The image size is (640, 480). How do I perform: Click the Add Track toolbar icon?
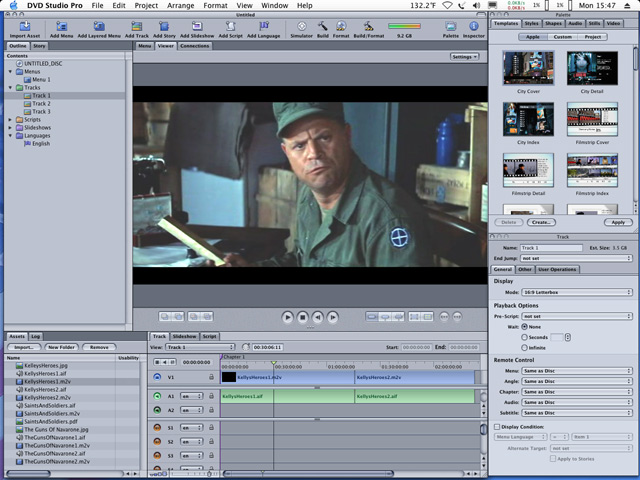tap(137, 26)
